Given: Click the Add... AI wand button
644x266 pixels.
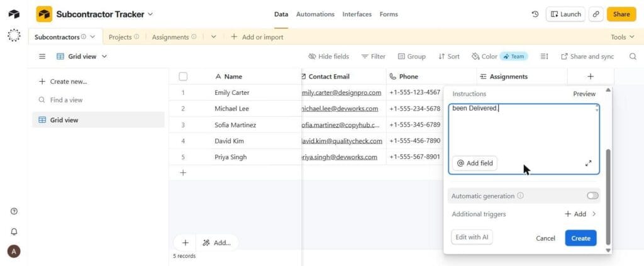Looking at the screenshot, I should click(x=217, y=243).
